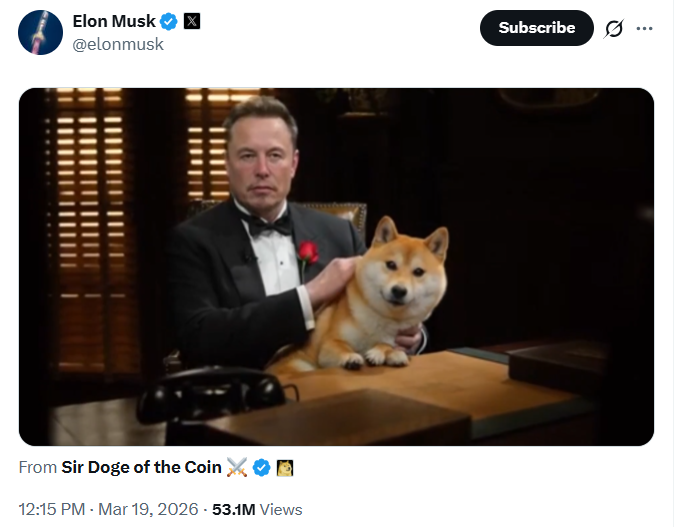
Task: Click the @elonmusk handle
Action: (117, 44)
